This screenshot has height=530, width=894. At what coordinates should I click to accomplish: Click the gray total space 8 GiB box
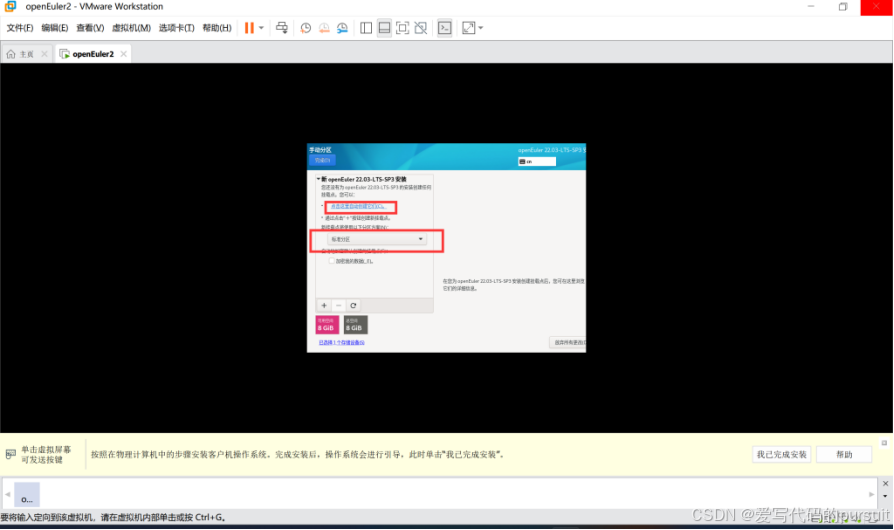(x=355, y=325)
